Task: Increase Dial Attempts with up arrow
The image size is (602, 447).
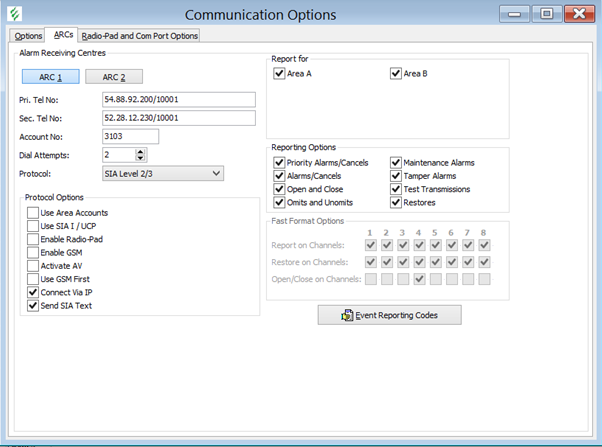Action: pos(140,151)
